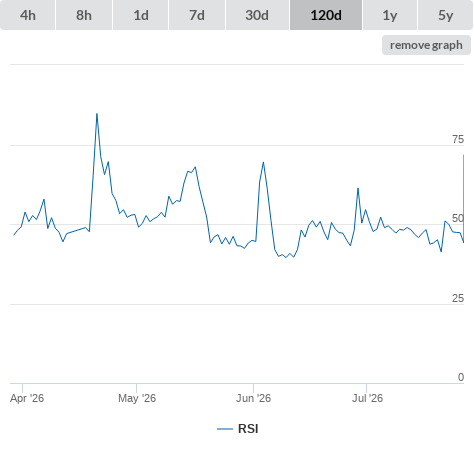Click the highest RSI peak in late April

(x=97, y=114)
